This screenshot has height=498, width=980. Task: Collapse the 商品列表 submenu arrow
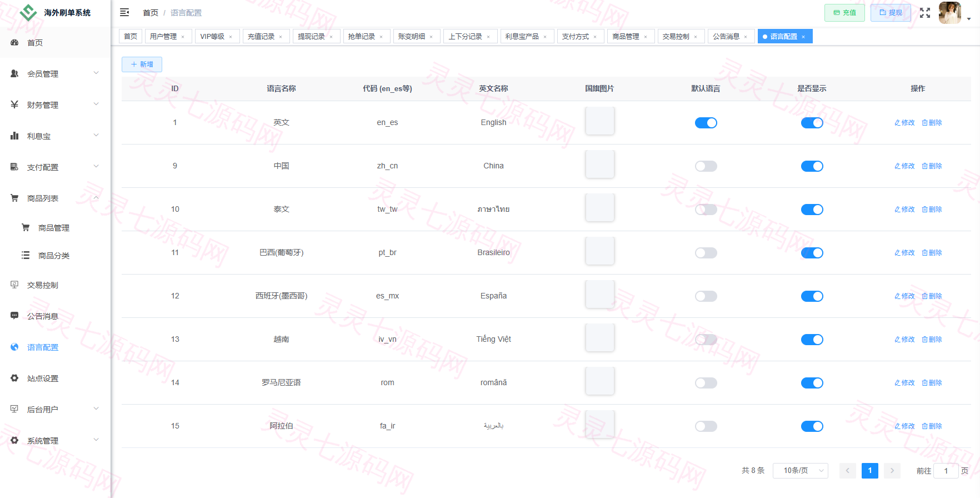[x=96, y=198]
